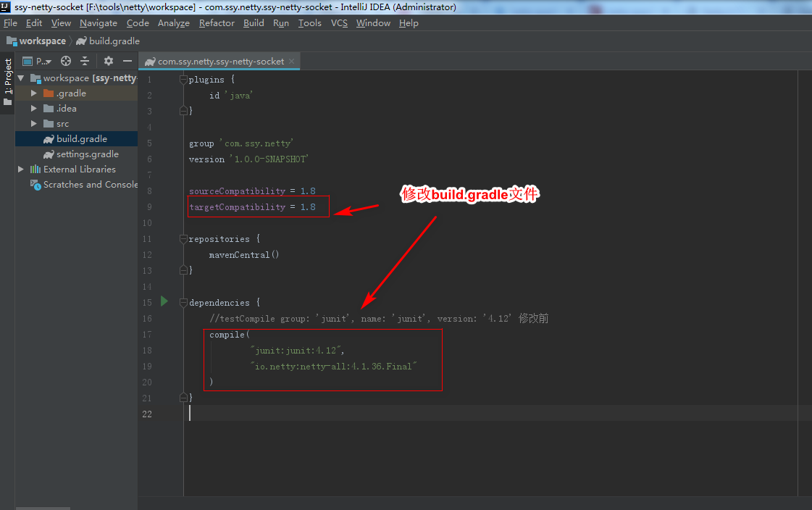Select the workspace root module

pyautogui.click(x=77, y=78)
